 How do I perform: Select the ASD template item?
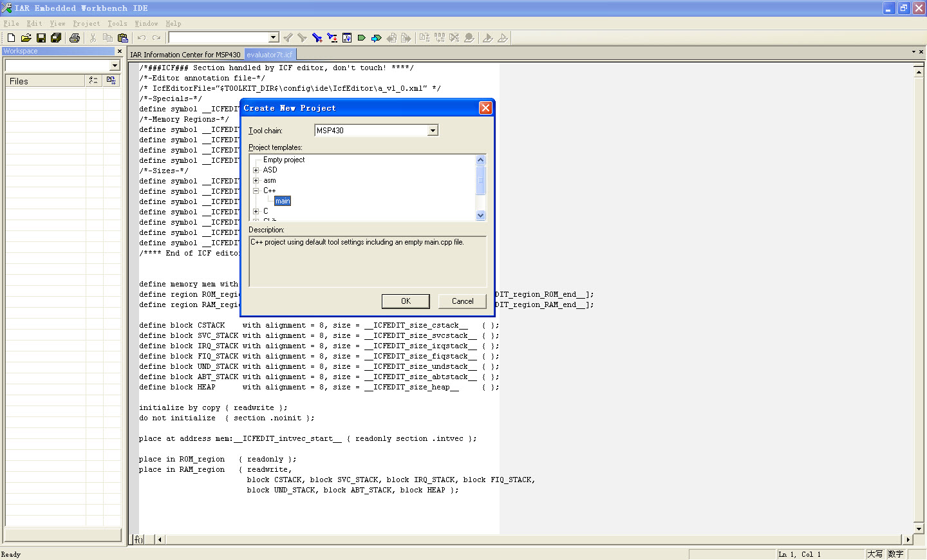tap(270, 170)
